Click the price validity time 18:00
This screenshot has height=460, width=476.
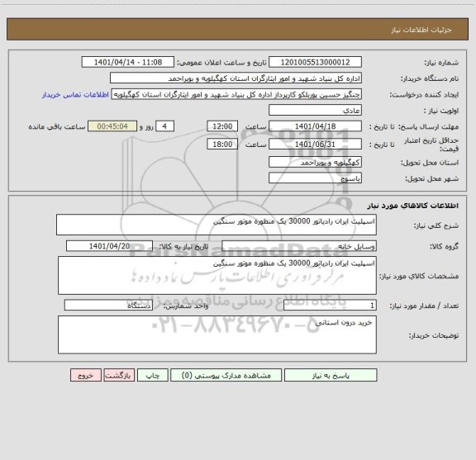pyautogui.click(x=222, y=145)
